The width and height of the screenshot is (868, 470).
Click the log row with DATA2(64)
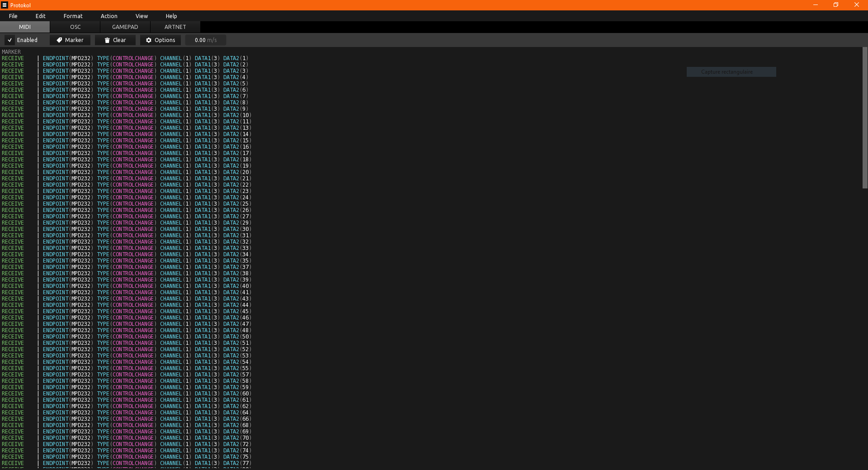[127, 413]
